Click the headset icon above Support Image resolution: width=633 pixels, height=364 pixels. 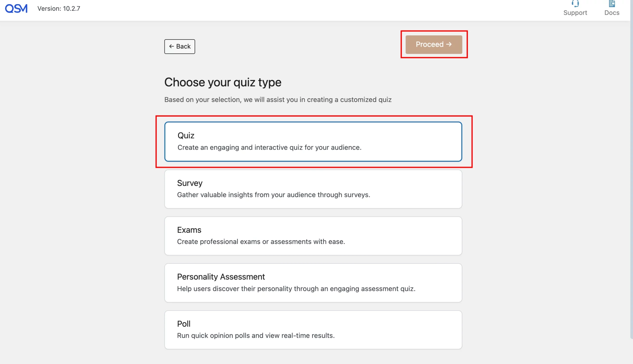tap(575, 3)
